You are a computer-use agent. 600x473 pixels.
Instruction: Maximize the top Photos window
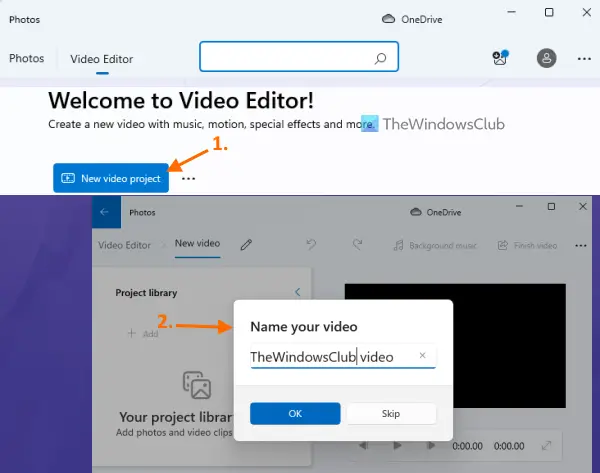pos(549,12)
